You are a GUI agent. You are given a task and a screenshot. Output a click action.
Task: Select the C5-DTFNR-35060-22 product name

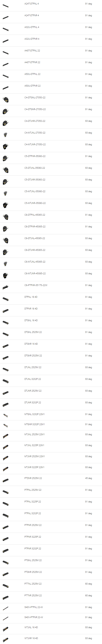click(35, 156)
